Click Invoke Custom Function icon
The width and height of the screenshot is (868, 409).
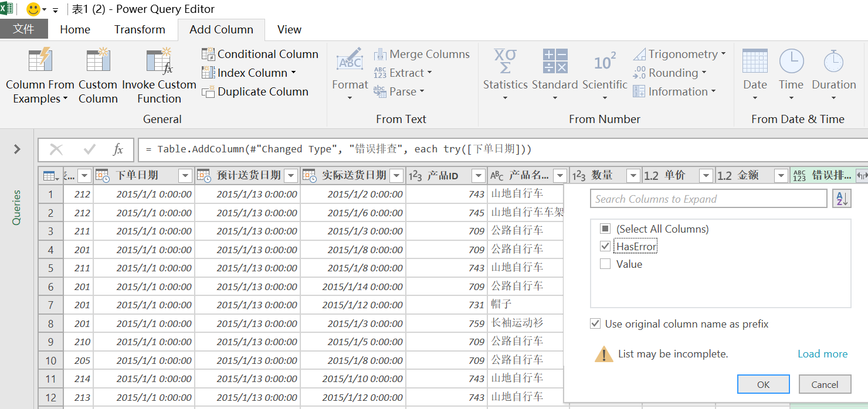[159, 61]
